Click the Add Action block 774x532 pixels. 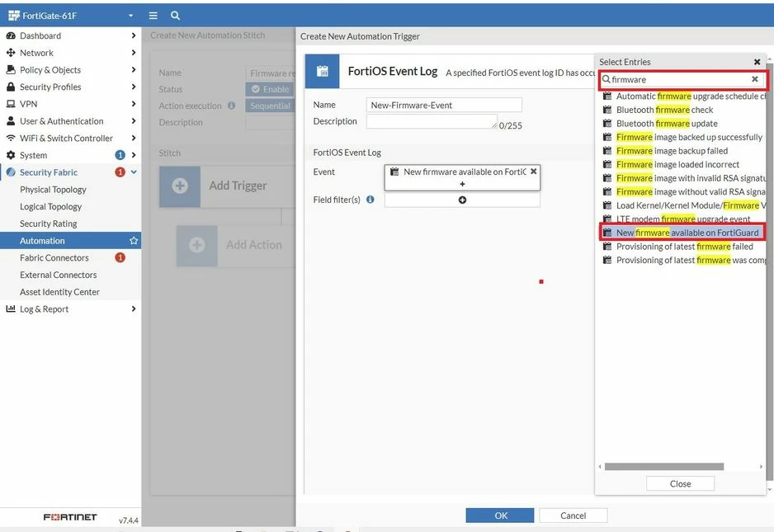[236, 245]
